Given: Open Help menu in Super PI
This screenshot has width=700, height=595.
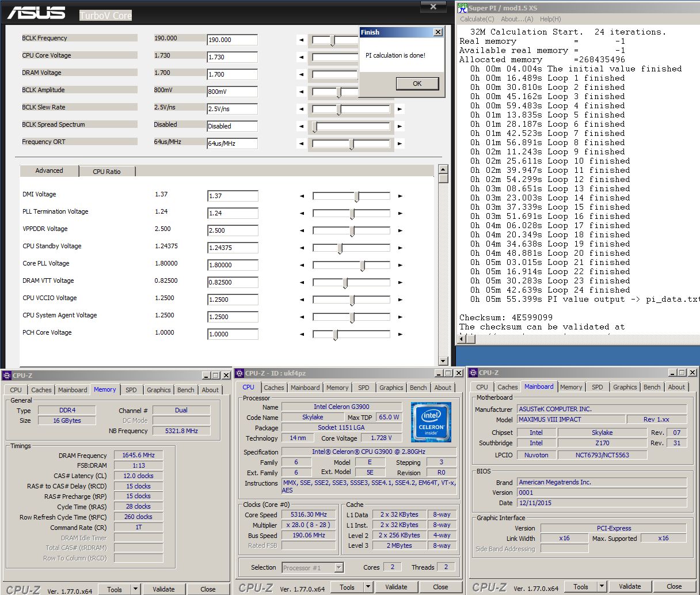Looking at the screenshot, I should 550,19.
